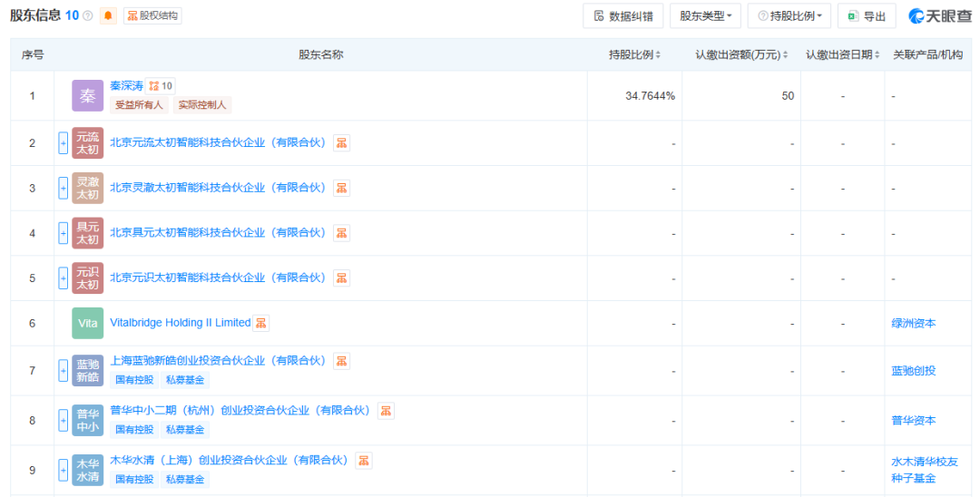This screenshot has width=980, height=497.
Task: Click 国有控股 tag under 上海蓝驰新皓
Action: (x=134, y=380)
